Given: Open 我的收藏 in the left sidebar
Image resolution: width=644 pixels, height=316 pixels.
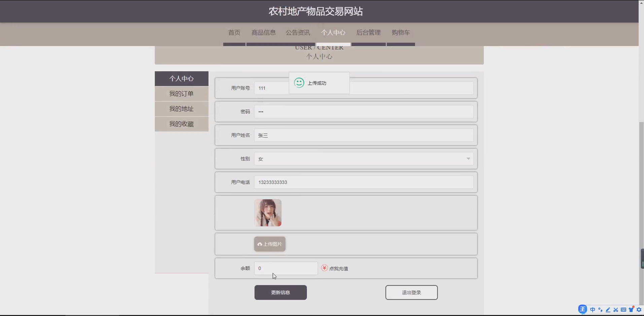Looking at the screenshot, I should tap(182, 124).
